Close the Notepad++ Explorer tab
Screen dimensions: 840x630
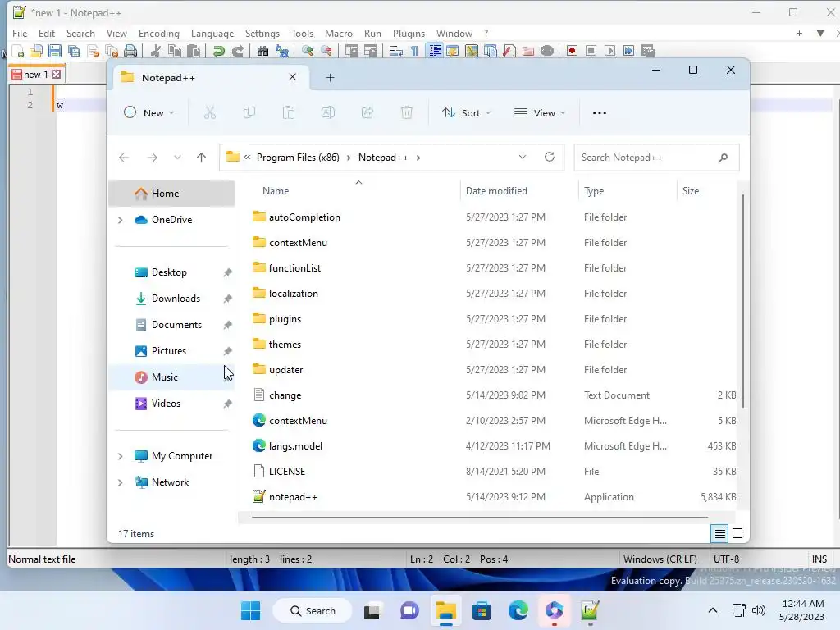[x=293, y=77]
